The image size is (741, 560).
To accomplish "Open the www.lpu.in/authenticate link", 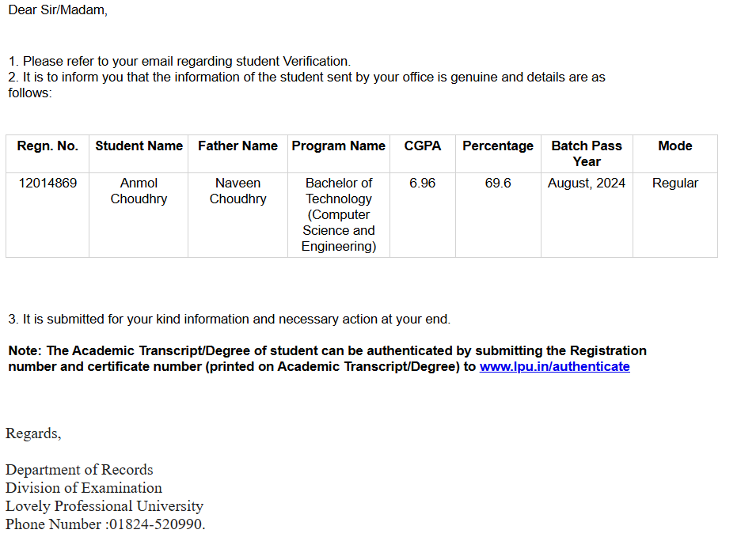I will click(554, 367).
